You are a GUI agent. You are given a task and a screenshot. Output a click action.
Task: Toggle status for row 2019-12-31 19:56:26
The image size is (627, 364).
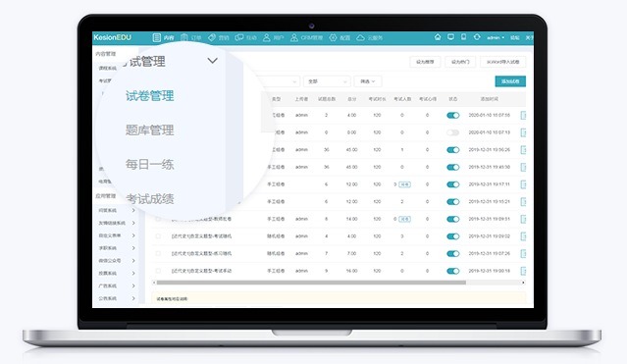[x=453, y=149]
